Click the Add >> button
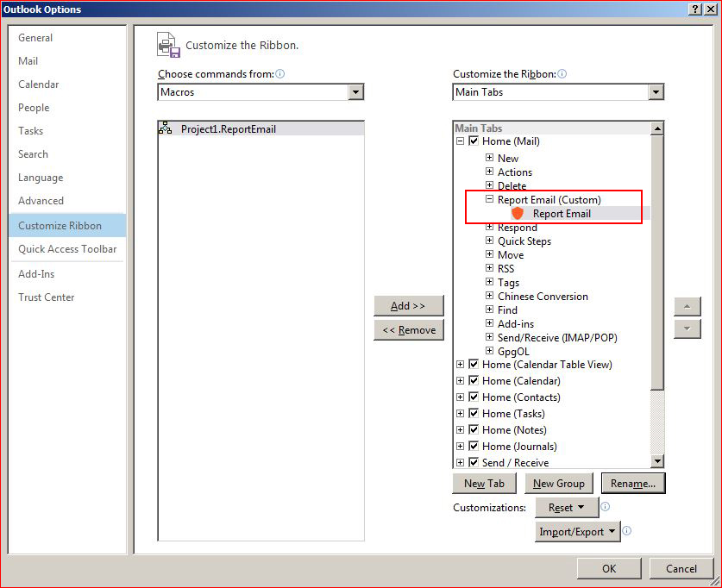This screenshot has height=588, width=722. coord(408,306)
